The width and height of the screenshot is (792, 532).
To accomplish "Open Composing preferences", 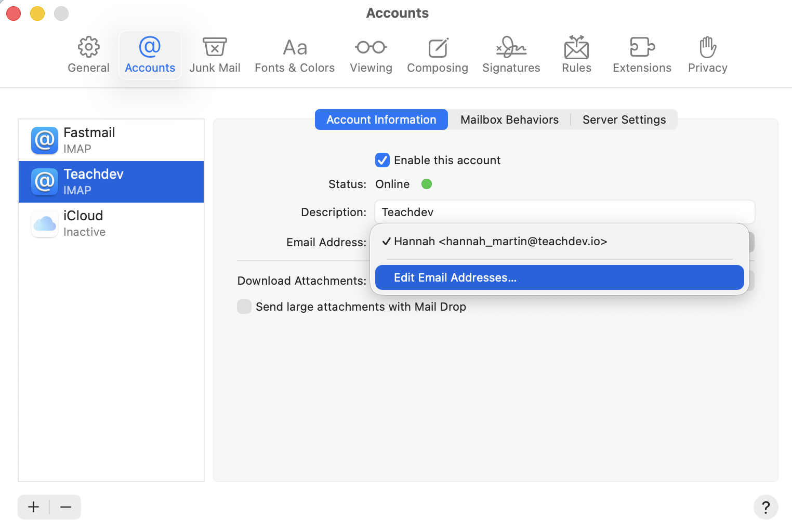I will [438, 55].
